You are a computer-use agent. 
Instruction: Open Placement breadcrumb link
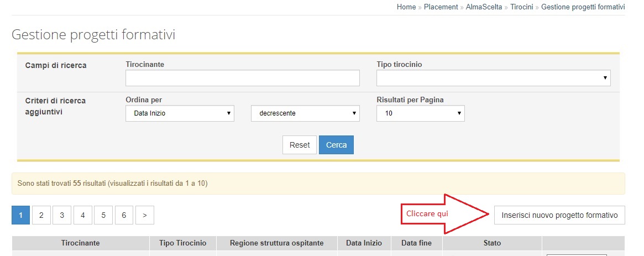tap(441, 7)
